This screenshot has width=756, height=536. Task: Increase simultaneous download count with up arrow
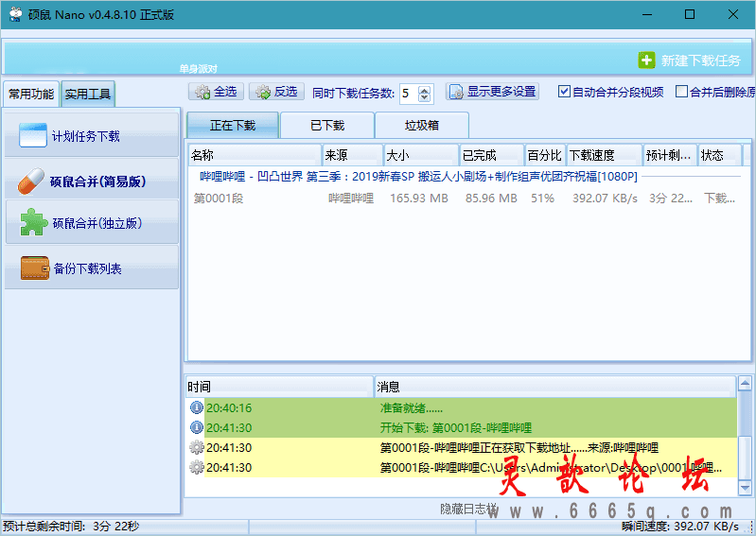424,90
